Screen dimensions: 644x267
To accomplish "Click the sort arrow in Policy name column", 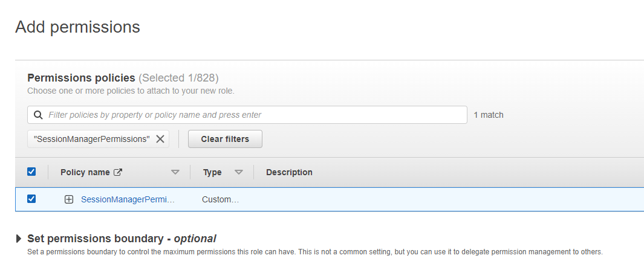I will pyautogui.click(x=175, y=172).
